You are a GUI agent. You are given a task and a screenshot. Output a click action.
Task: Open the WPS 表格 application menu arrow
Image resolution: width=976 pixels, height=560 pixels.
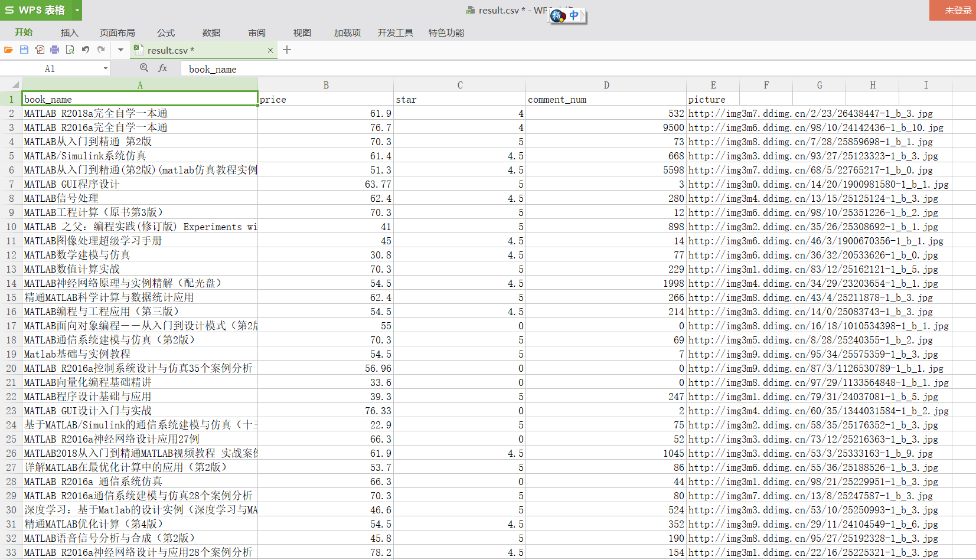tap(77, 10)
